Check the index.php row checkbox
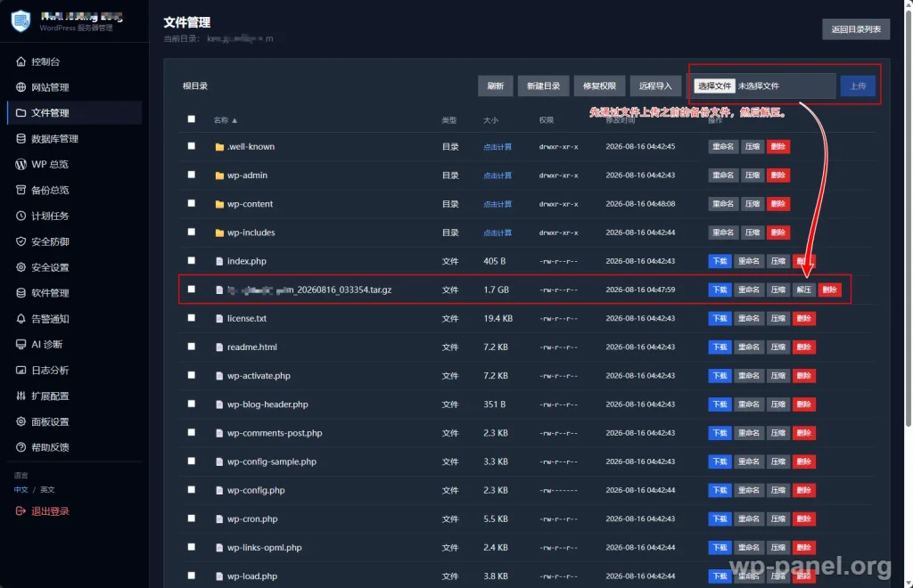Viewport: 913px width, 588px height. [192, 260]
